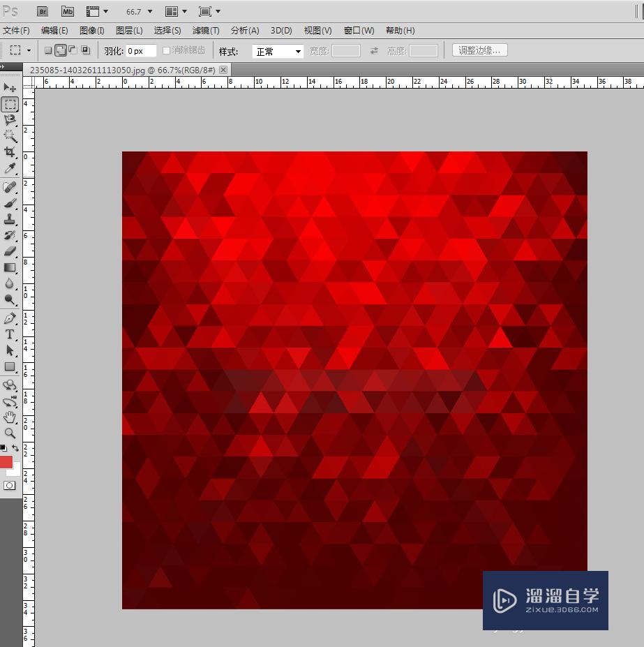Select the Blur tool
The width and height of the screenshot is (644, 647).
10,283
